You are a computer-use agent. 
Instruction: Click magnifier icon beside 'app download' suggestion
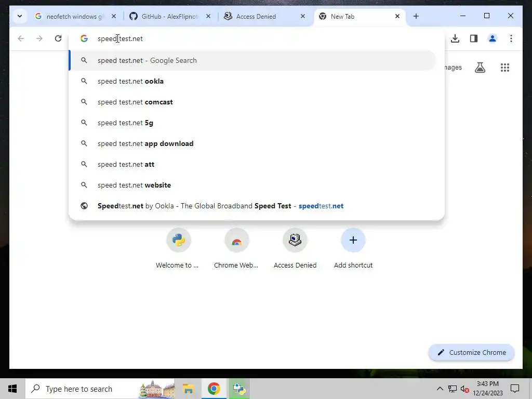84,143
